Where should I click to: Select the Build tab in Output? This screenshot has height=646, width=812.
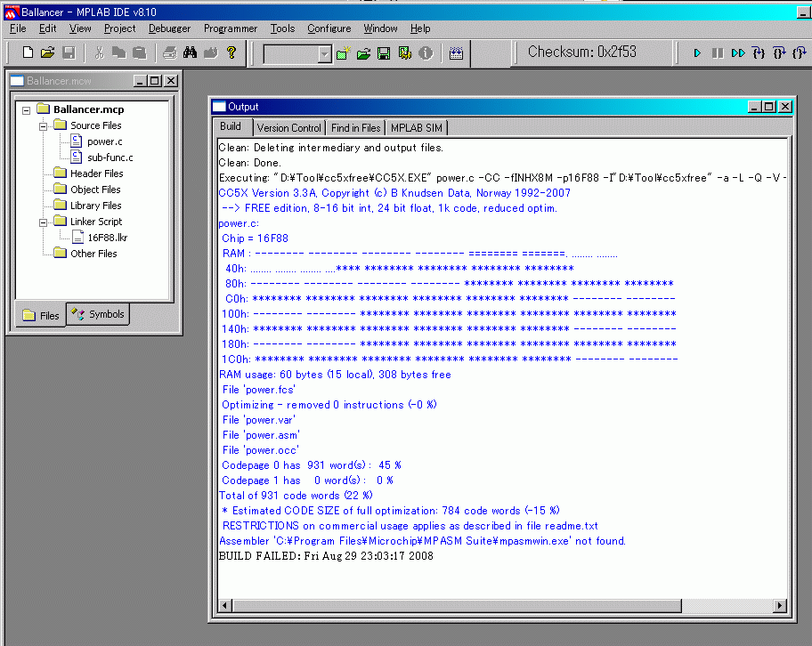tap(231, 127)
